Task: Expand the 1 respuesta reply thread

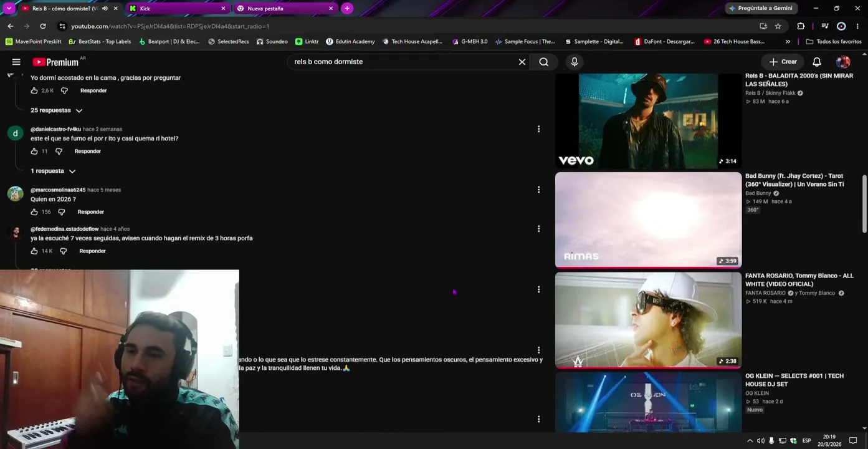Action: 53,171
